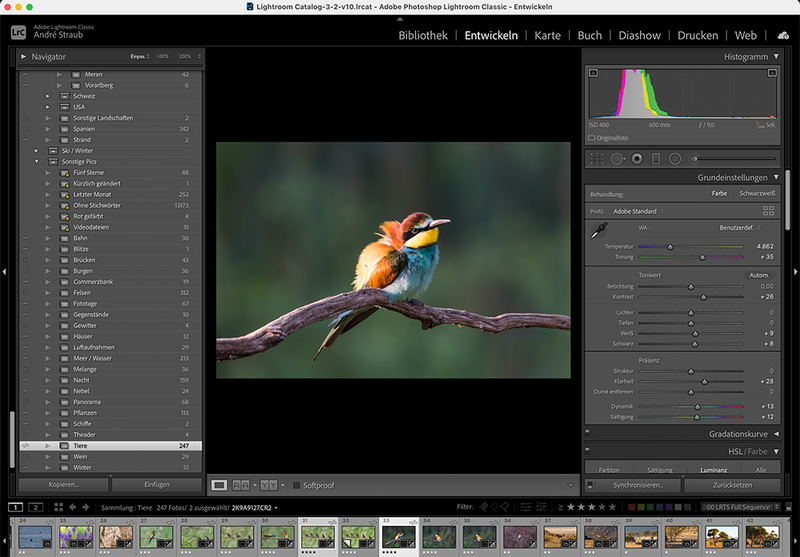The height and width of the screenshot is (557, 800).
Task: Select Schwarzweiß treatment option
Action: [756, 193]
